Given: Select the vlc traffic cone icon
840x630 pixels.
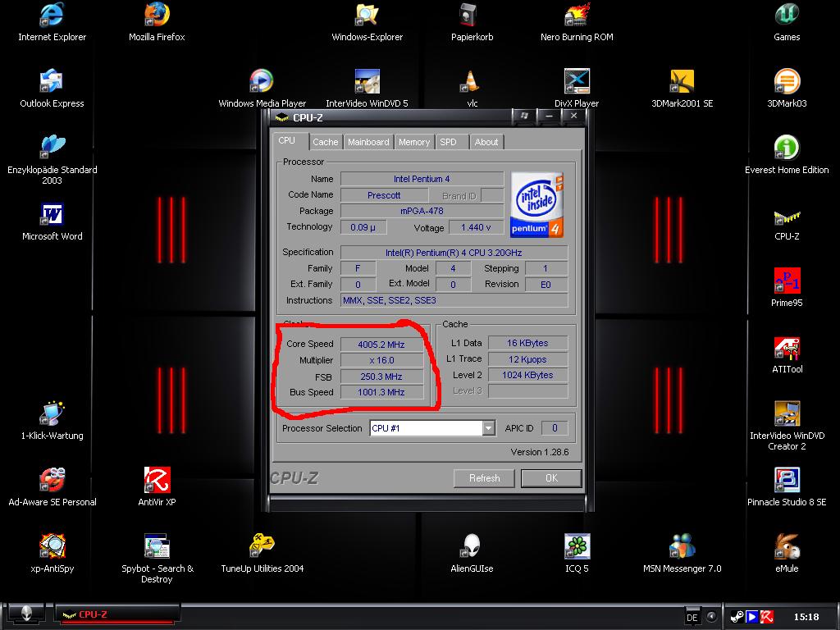Looking at the screenshot, I should (472, 81).
